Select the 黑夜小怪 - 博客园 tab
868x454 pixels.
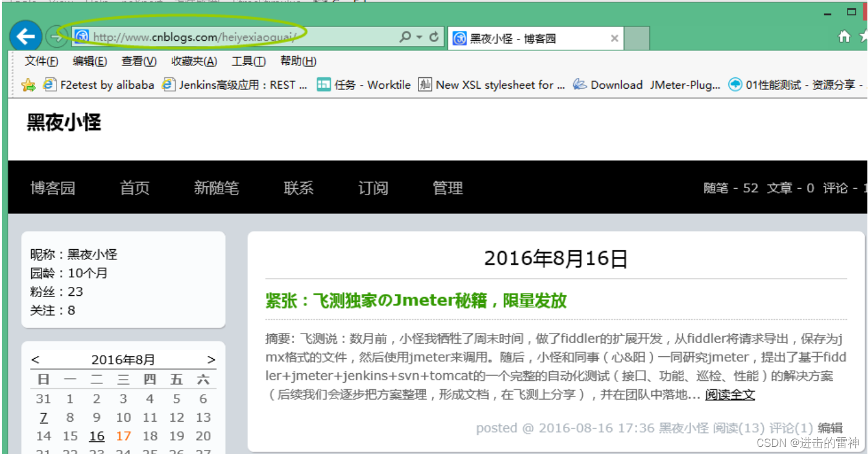point(536,38)
